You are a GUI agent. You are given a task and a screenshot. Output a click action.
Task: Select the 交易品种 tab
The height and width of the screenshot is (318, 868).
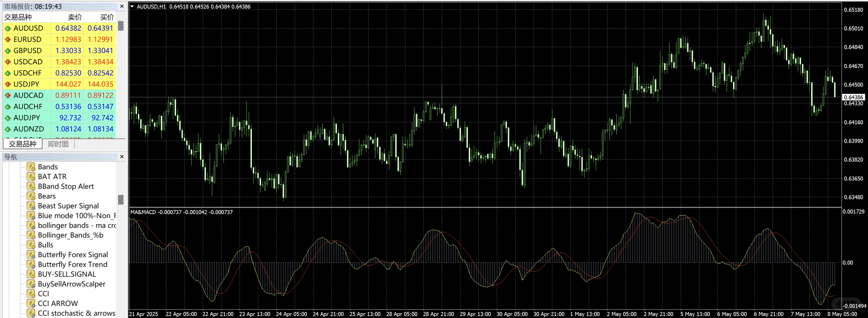click(x=23, y=144)
